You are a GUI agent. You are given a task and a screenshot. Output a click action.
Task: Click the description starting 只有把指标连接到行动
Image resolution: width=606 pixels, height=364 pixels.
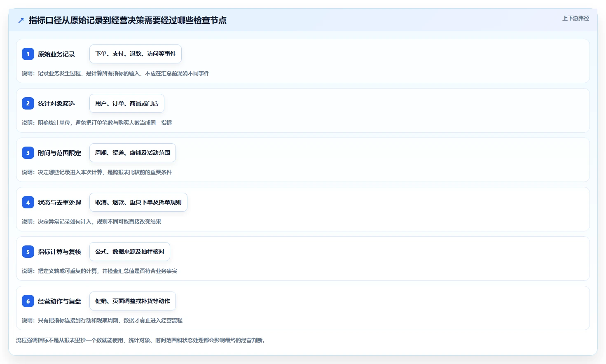point(102,320)
